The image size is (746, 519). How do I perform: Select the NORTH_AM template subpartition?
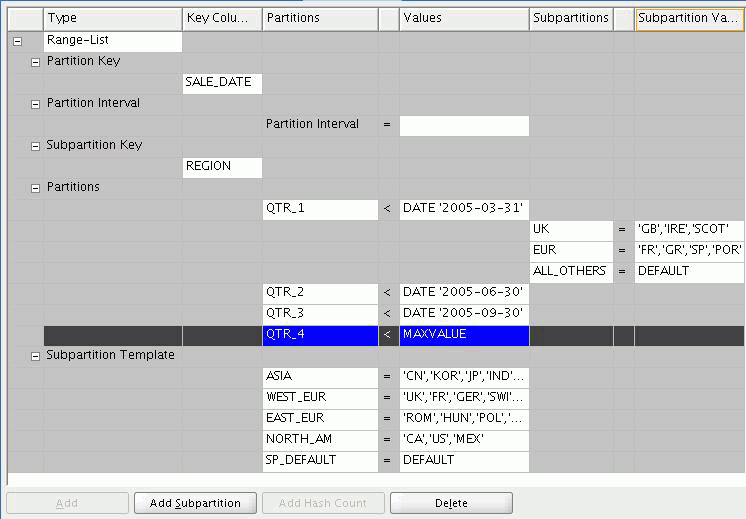tap(319, 439)
